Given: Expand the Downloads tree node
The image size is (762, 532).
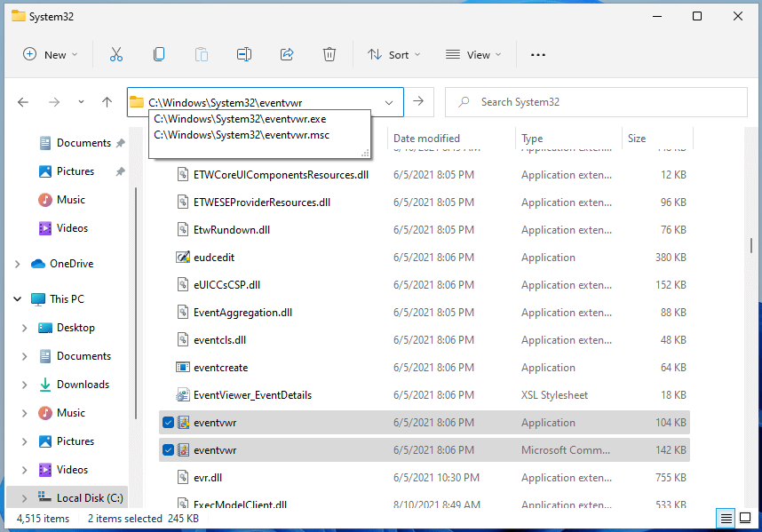Looking at the screenshot, I should click(24, 385).
